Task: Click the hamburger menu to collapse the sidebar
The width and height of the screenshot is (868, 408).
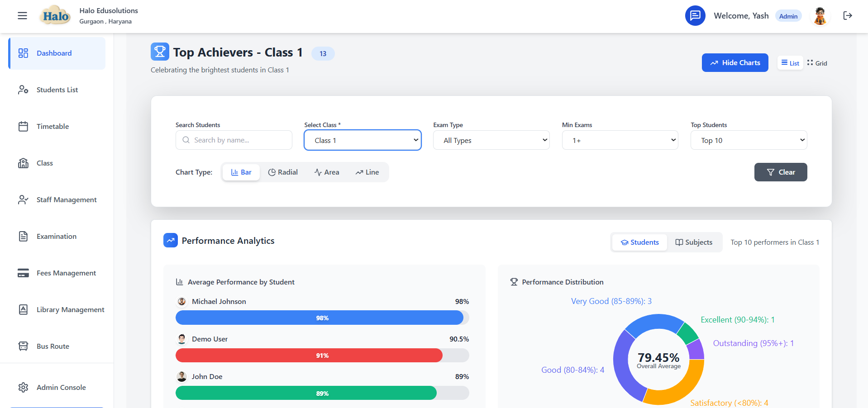Action: coord(22,15)
